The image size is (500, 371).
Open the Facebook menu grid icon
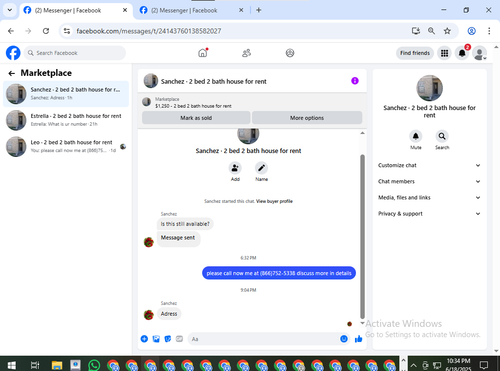444,53
